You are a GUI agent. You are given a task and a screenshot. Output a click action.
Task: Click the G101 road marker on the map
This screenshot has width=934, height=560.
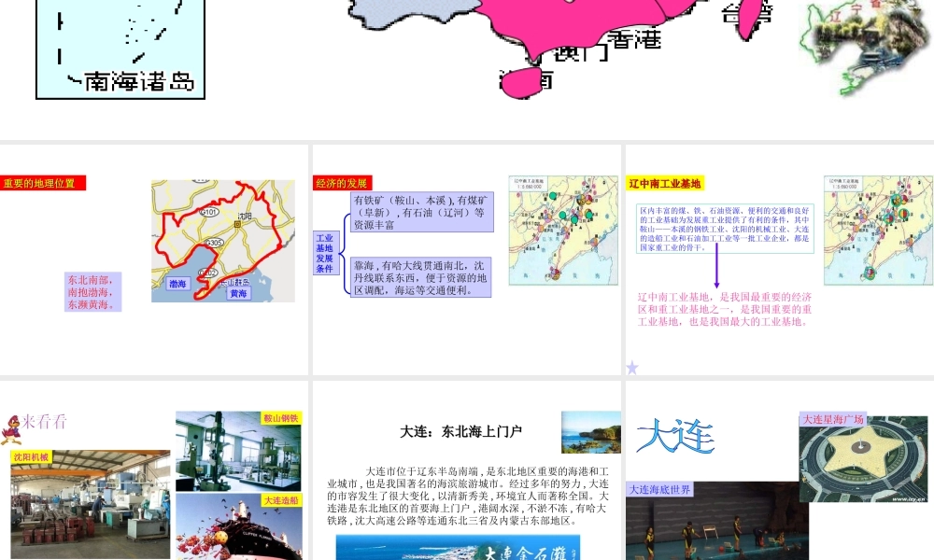[209, 212]
